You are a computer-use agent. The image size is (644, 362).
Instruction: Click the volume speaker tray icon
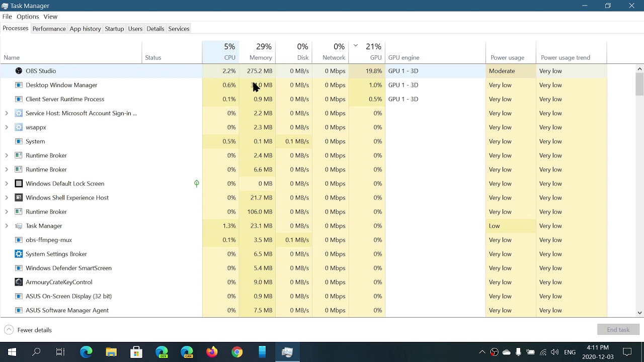click(x=554, y=352)
